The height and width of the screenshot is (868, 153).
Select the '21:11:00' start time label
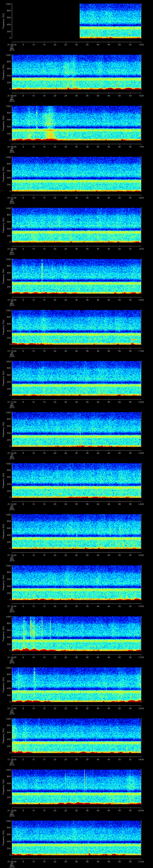[x=12, y=402]
